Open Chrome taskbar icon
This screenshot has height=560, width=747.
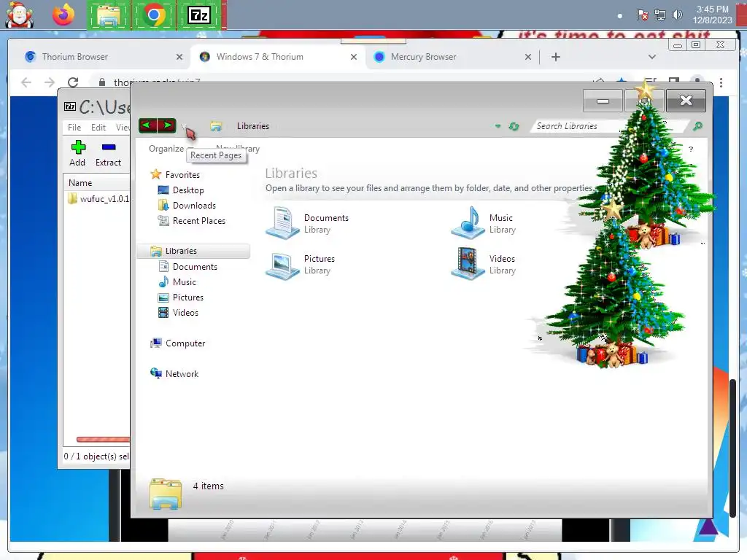pos(153,15)
